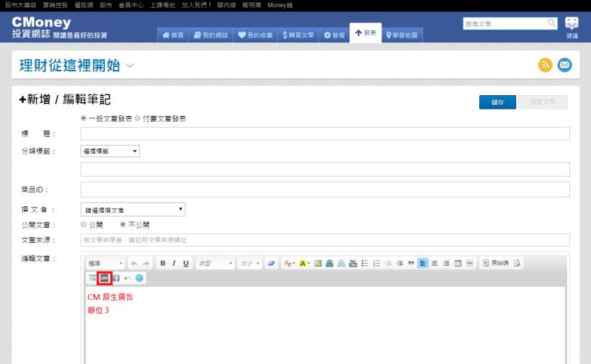Screen dimensions: 591x364
Task: Click the orange RSS feed icon
Action: (x=545, y=65)
